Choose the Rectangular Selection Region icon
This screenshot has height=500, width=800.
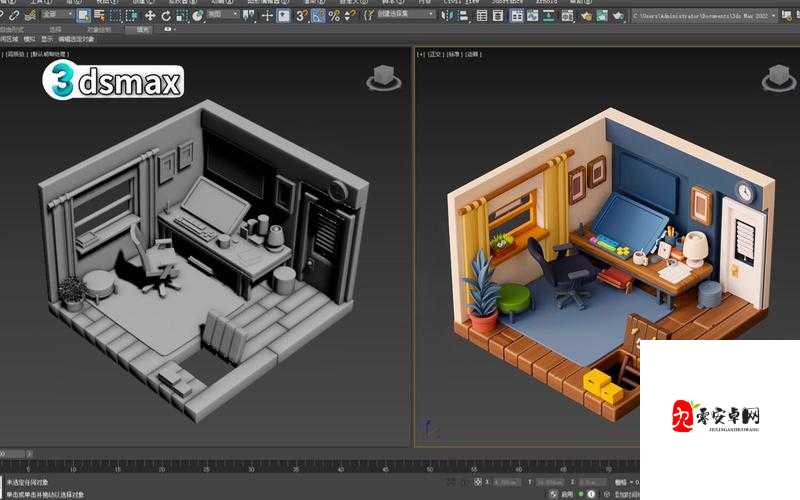pyautogui.click(x=116, y=16)
